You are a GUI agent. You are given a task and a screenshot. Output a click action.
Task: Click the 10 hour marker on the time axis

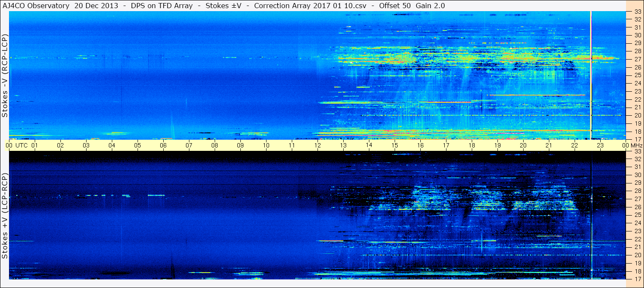point(266,145)
